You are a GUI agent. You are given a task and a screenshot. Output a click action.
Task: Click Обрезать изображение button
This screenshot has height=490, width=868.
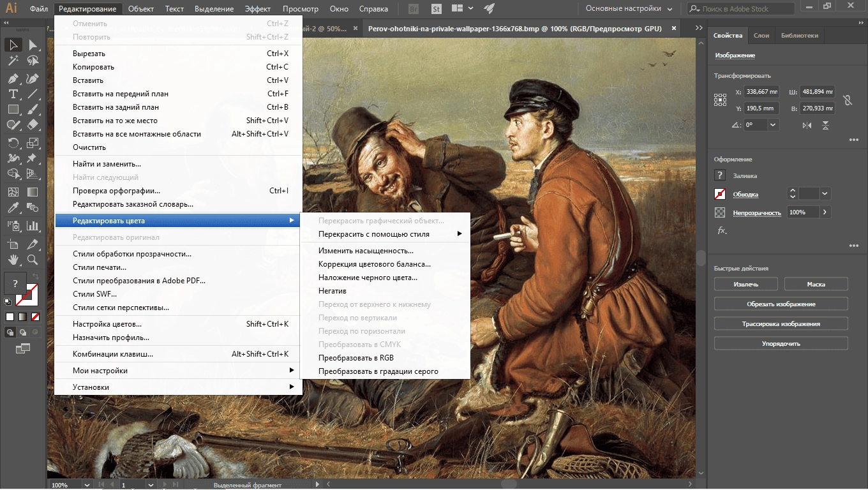[x=781, y=304]
